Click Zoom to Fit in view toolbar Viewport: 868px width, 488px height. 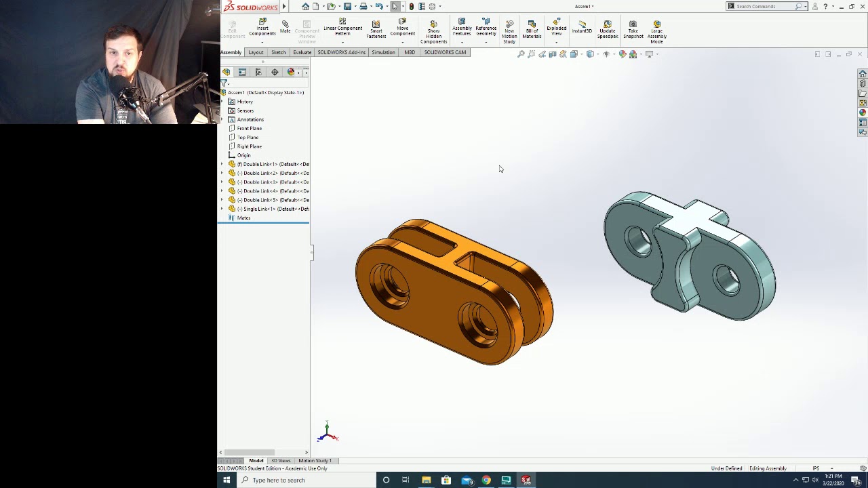(x=521, y=54)
